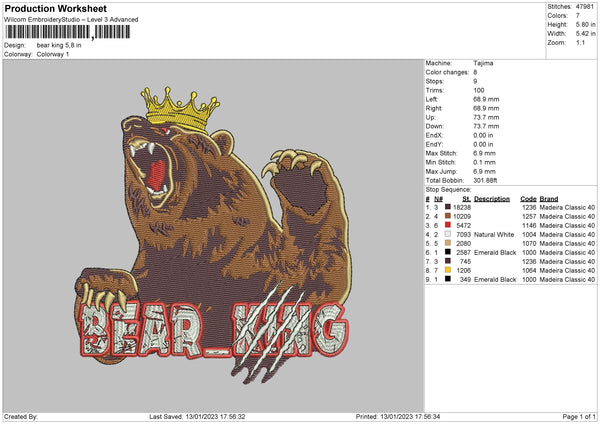The width and height of the screenshot is (600, 424).
Task: Click 'Emerald Black' in stop row 9
Action: pyautogui.click(x=495, y=279)
